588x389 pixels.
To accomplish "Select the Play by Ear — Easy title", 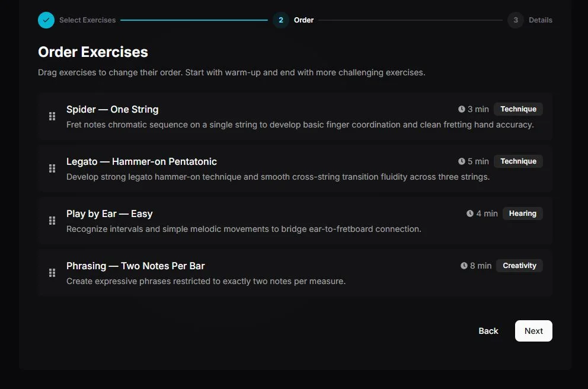I will pos(110,214).
